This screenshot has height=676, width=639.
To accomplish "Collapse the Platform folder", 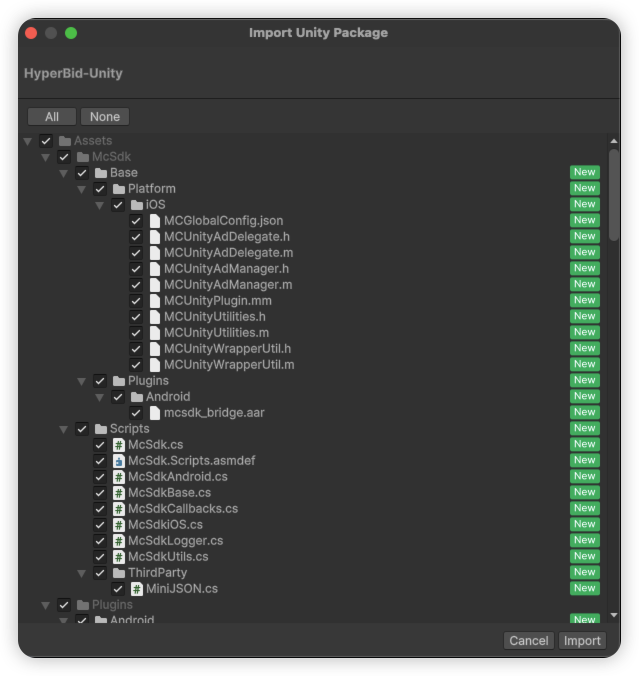I will tap(82, 189).
